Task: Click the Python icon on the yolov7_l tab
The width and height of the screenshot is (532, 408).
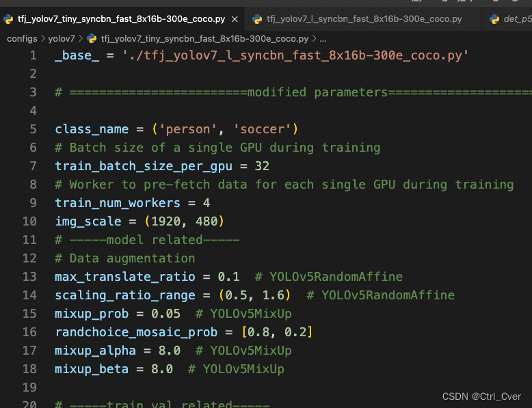Action: coord(257,19)
